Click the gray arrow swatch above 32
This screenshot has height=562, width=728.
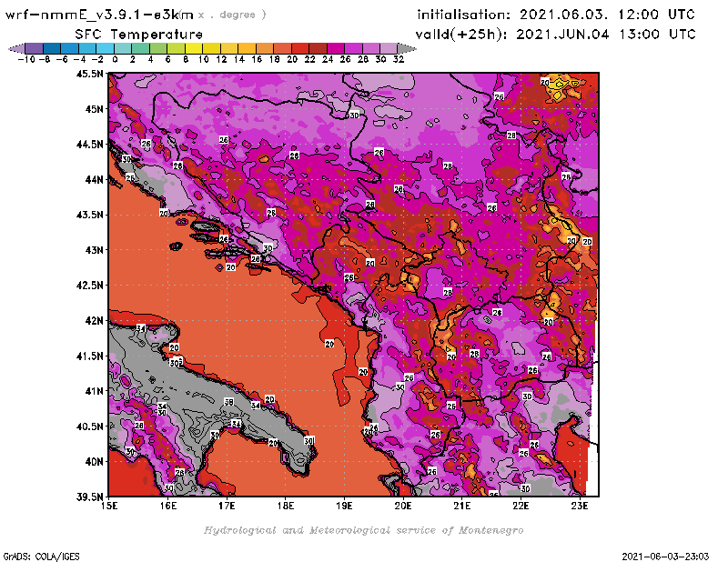tap(406, 48)
